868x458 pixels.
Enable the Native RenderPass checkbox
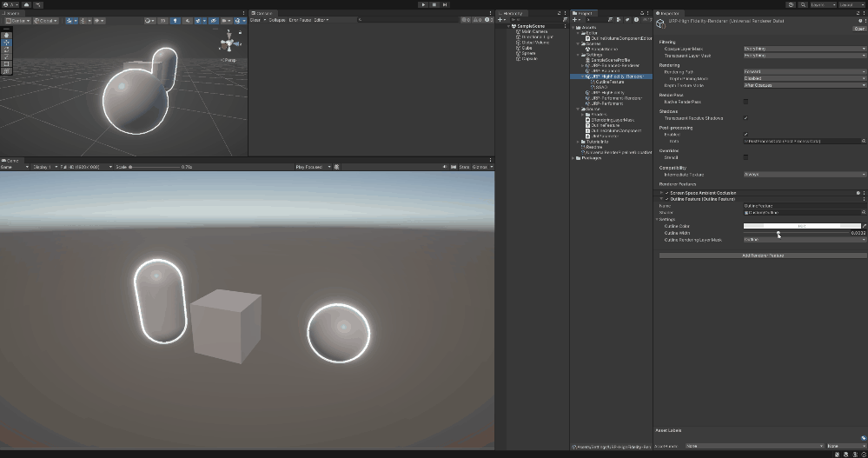click(x=745, y=102)
